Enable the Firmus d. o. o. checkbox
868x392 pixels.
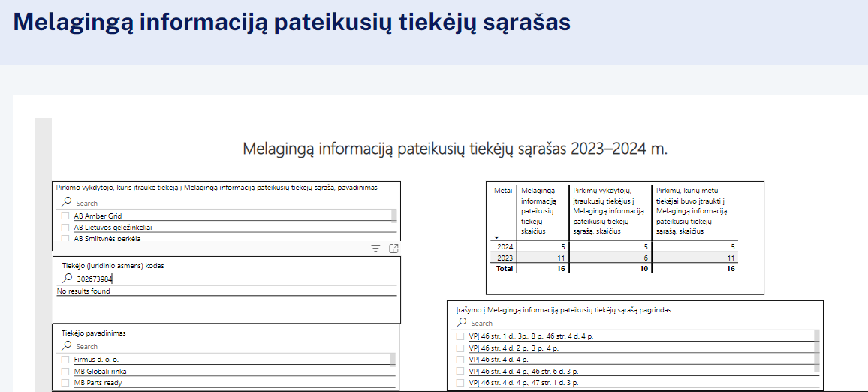pyautogui.click(x=65, y=360)
